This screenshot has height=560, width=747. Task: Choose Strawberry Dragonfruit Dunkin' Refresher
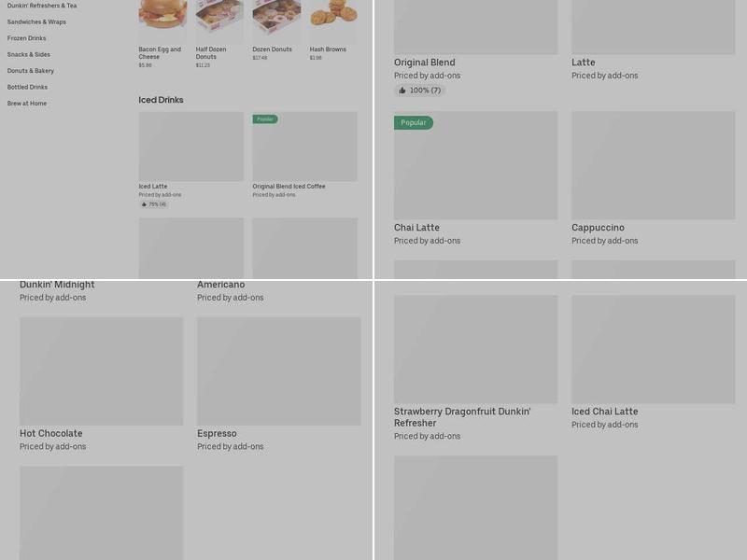pos(475,368)
